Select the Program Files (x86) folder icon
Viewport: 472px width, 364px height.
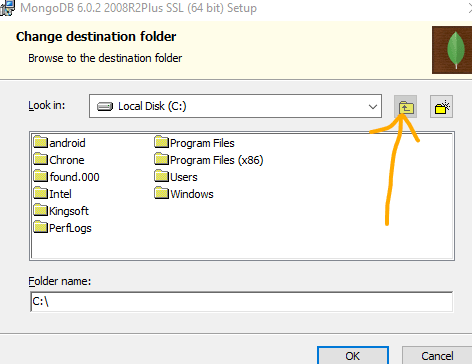tap(162, 159)
